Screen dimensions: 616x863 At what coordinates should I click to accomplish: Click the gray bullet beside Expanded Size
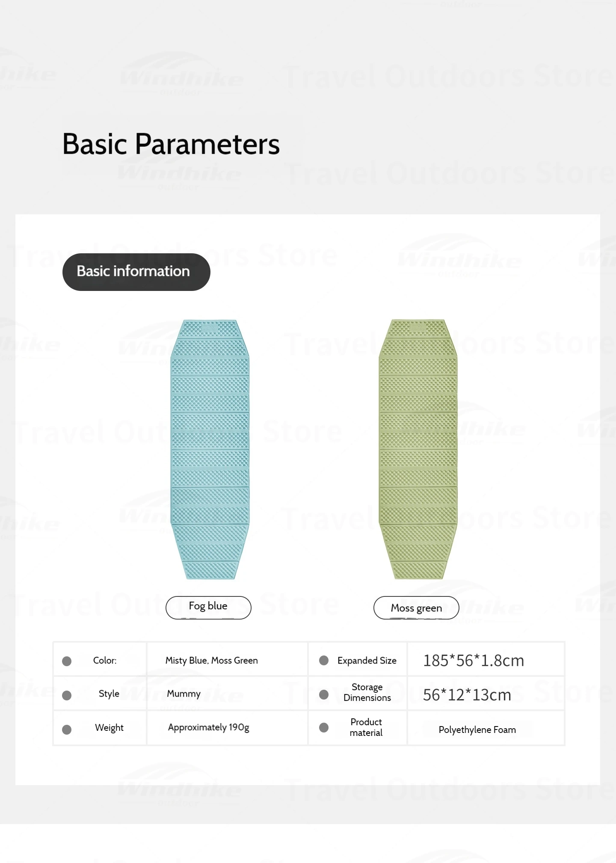click(x=324, y=660)
